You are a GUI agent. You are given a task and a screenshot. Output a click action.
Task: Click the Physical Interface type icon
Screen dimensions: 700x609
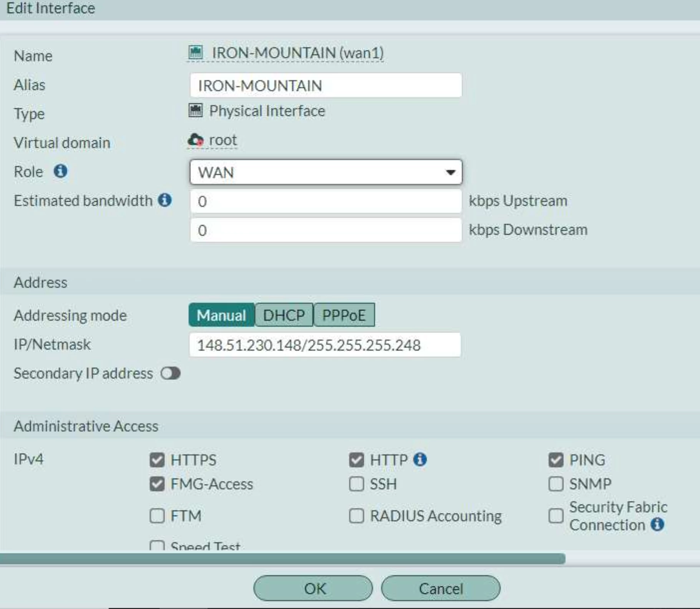click(196, 111)
